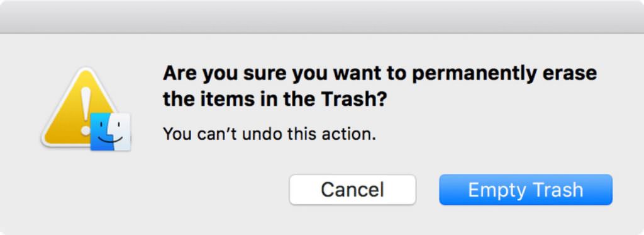Image resolution: width=644 pixels, height=235 pixels.
Task: Choose the blue default button to empty Trash
Action: [x=526, y=190]
